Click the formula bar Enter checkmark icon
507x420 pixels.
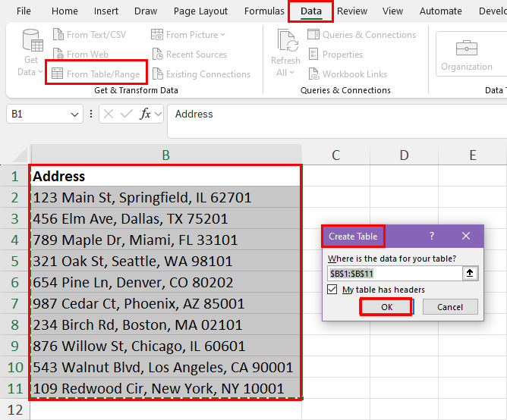126,114
